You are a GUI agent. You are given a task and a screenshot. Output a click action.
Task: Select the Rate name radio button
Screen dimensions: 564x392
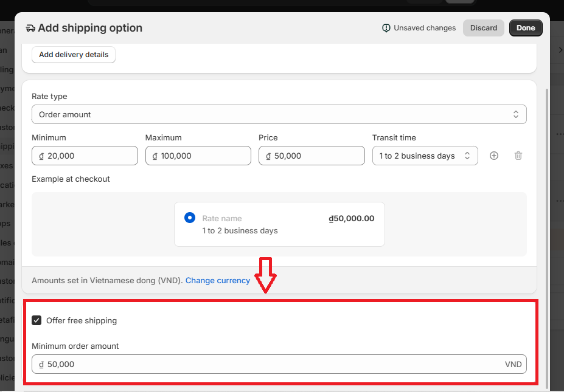click(190, 218)
